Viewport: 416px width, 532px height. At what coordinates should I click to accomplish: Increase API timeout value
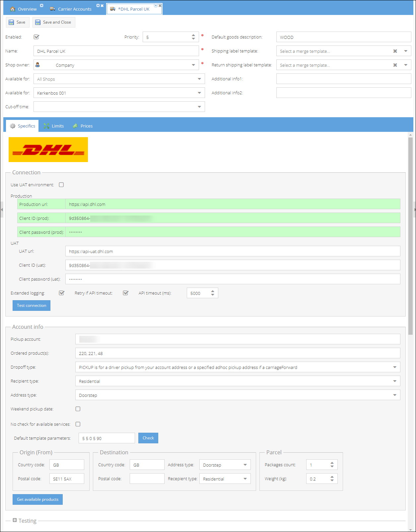213,291
